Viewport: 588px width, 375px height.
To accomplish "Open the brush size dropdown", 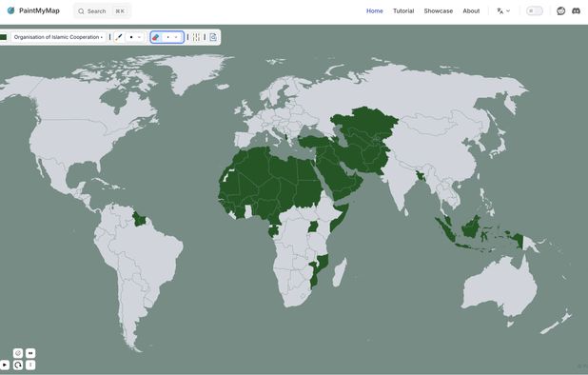I will point(135,37).
